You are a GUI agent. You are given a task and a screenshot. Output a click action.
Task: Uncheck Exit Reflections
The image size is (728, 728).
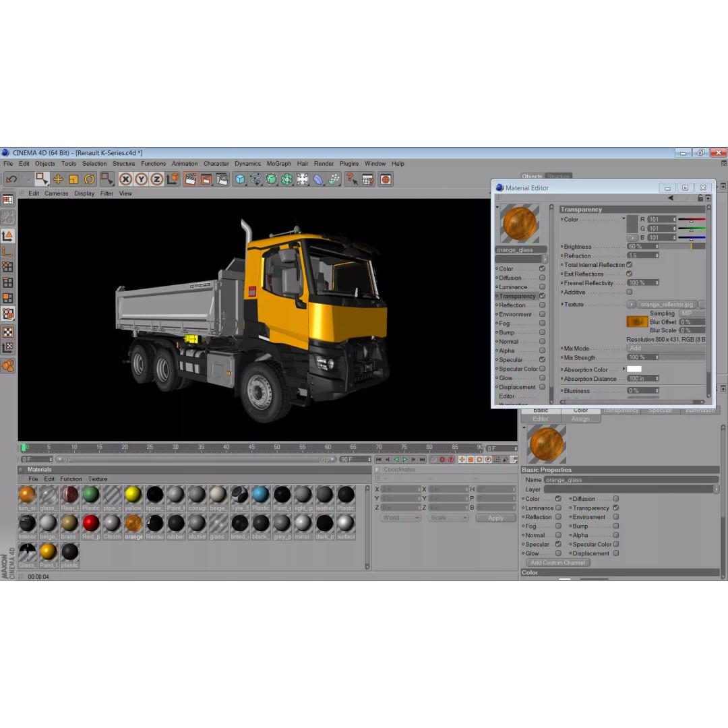tap(629, 274)
